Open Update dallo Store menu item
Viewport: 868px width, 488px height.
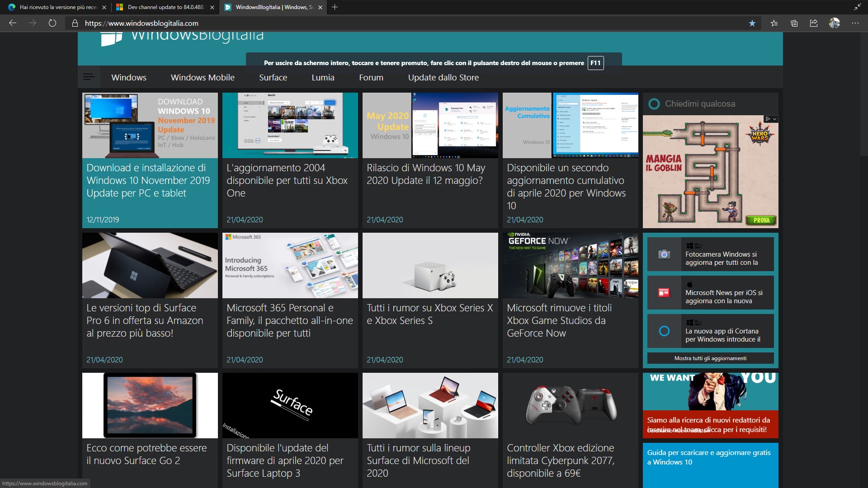pos(443,77)
